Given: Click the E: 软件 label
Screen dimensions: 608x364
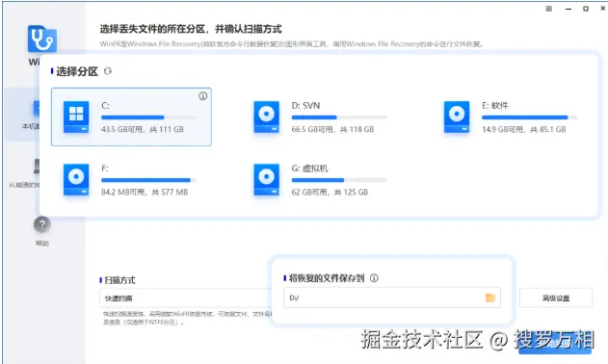Looking at the screenshot, I should (x=494, y=105).
